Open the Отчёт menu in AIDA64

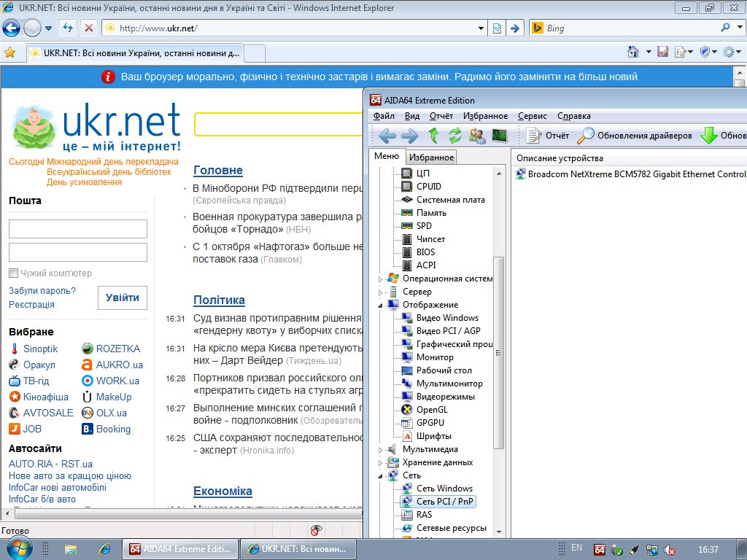441,116
